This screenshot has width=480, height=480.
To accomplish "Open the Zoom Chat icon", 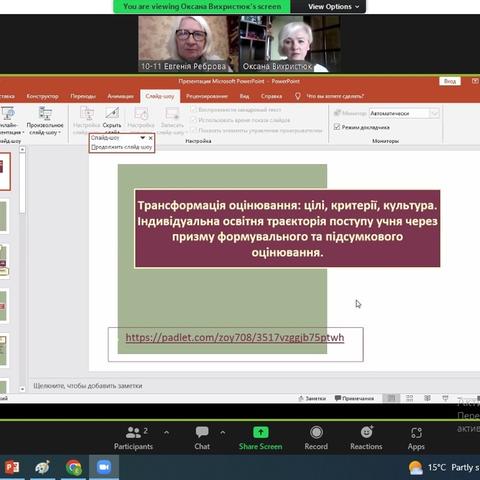I will click(202, 432).
